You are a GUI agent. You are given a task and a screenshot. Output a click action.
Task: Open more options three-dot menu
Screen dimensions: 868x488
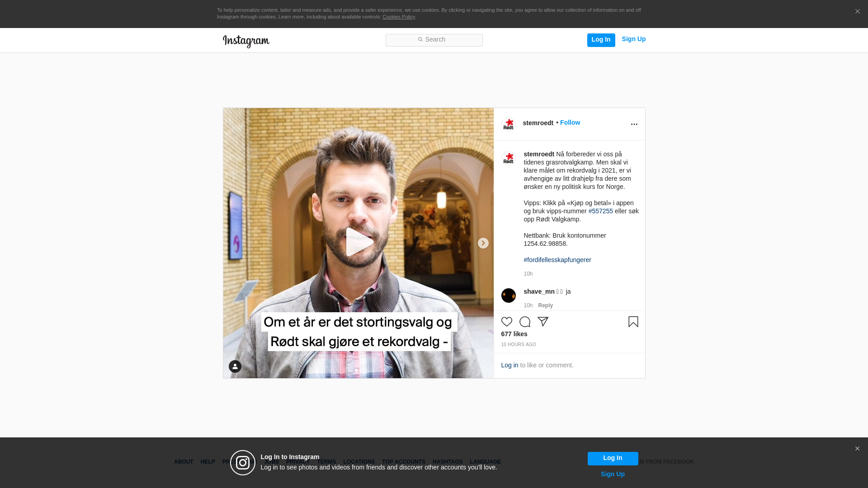634,124
